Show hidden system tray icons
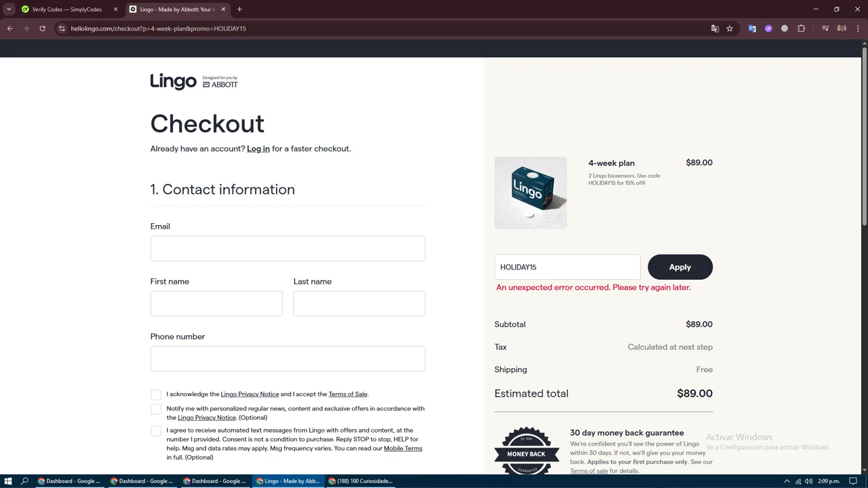868x488 pixels. (787, 481)
